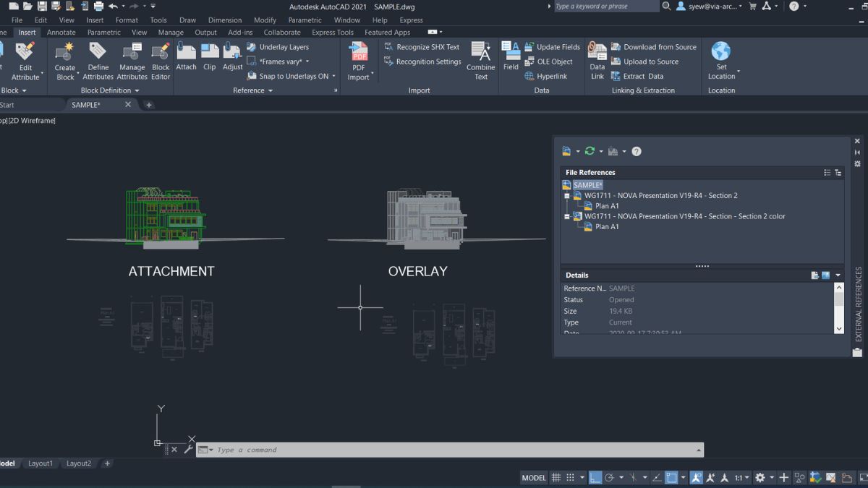Collapse Section 2 reference tree node
Image resolution: width=868 pixels, height=488 pixels.
click(567, 196)
